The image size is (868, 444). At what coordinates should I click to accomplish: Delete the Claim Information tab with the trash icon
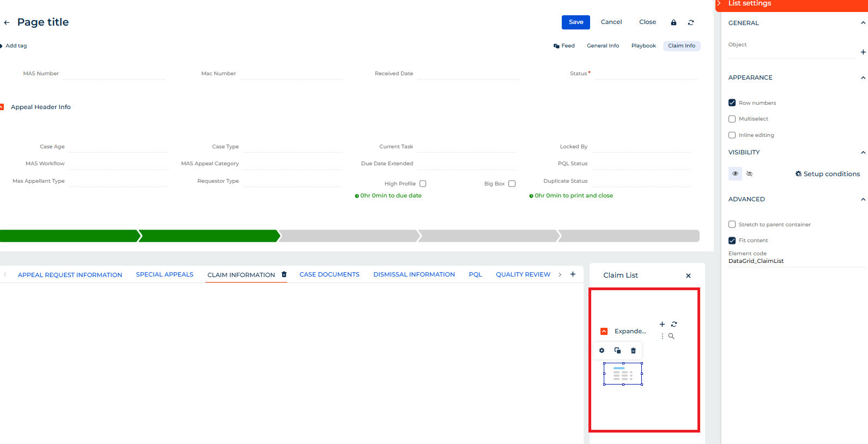coord(284,274)
